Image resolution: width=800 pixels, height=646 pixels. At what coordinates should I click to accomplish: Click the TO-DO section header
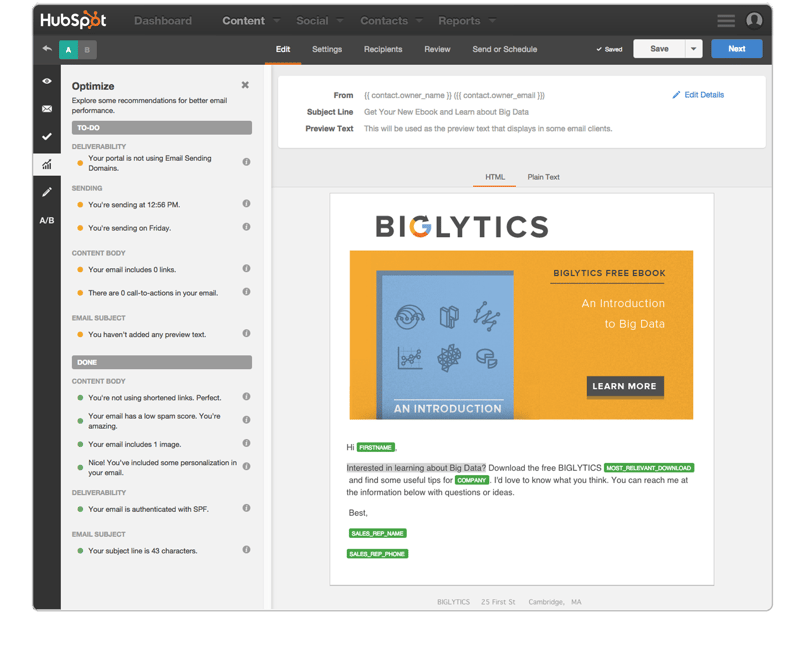(x=162, y=128)
